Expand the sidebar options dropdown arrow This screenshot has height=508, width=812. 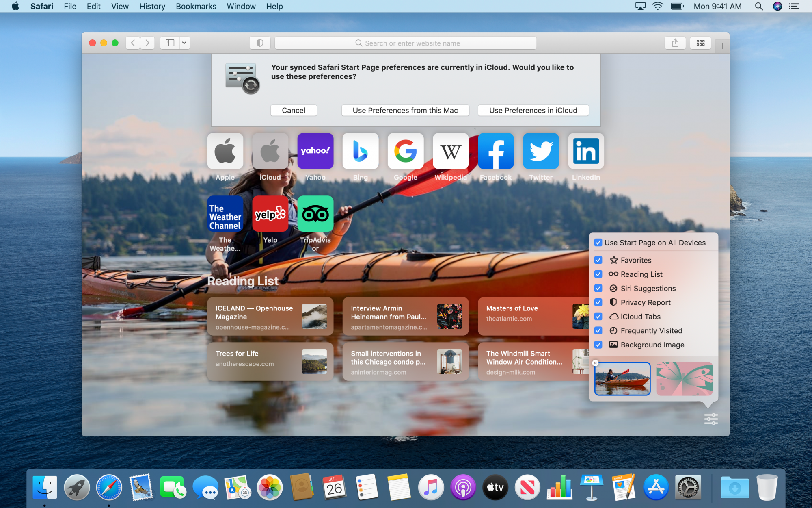(x=184, y=43)
